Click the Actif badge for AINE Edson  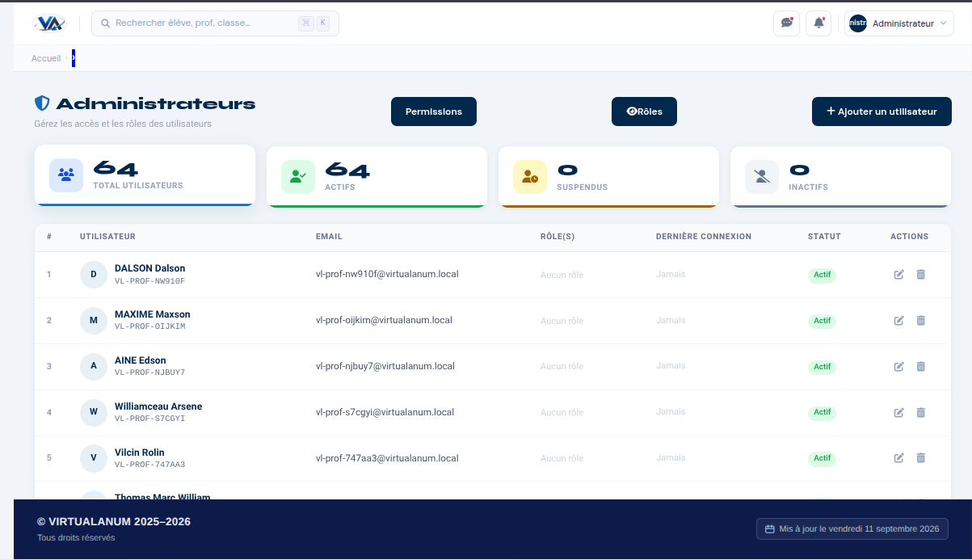[822, 367]
